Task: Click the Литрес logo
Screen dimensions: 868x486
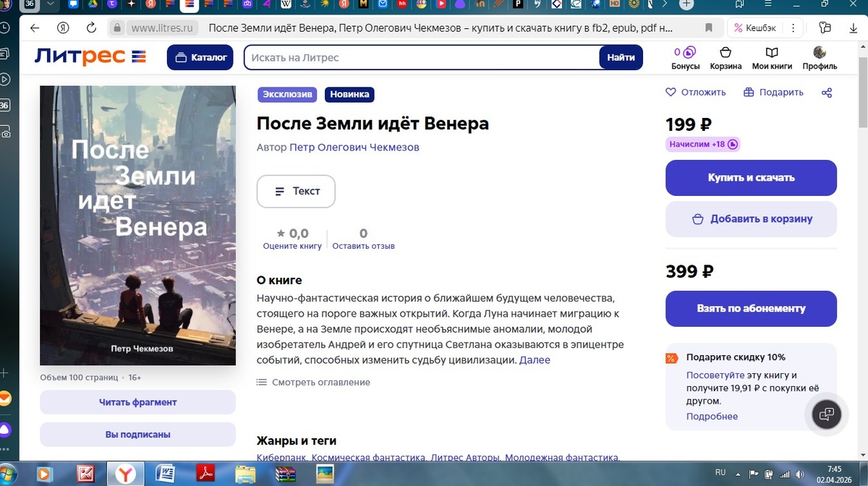Action: click(x=90, y=56)
